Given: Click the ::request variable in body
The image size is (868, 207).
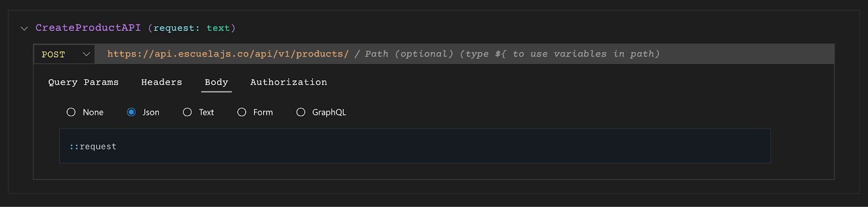Looking at the screenshot, I should click(x=93, y=147).
